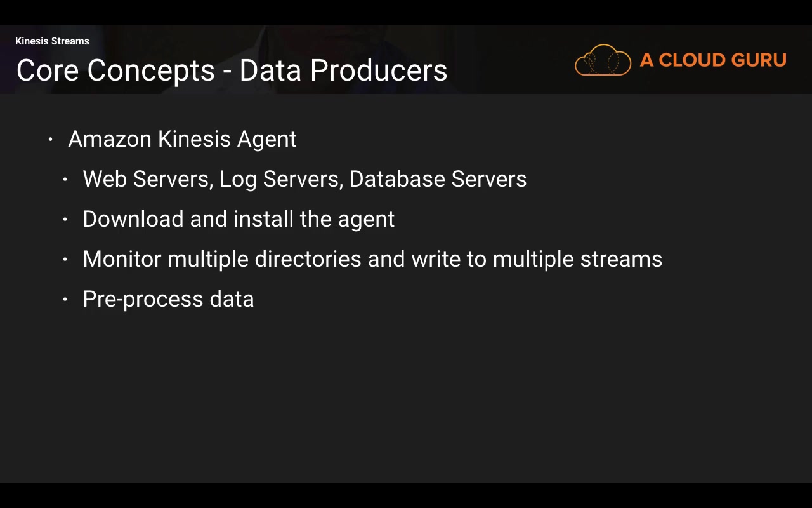
Task: Select the "Pre-process data" bullet text
Action: point(168,299)
